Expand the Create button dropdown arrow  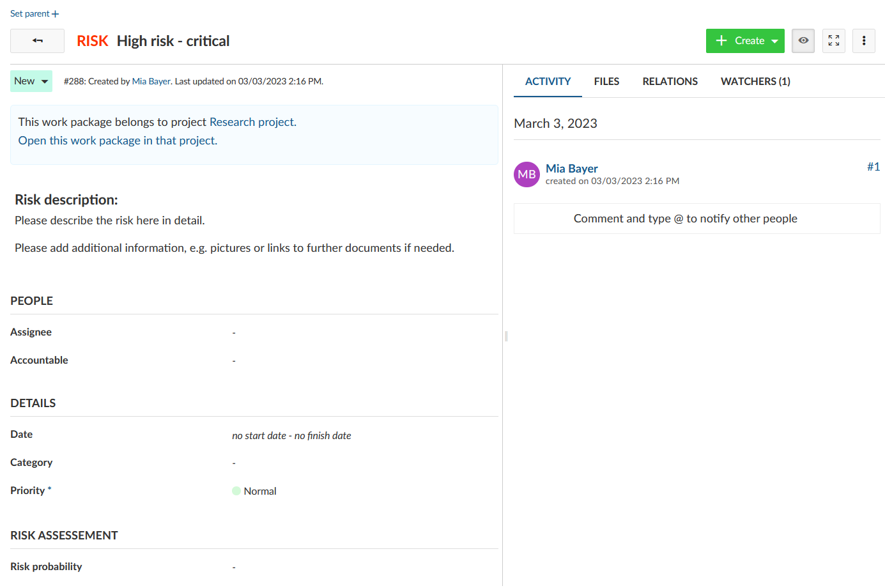click(774, 42)
